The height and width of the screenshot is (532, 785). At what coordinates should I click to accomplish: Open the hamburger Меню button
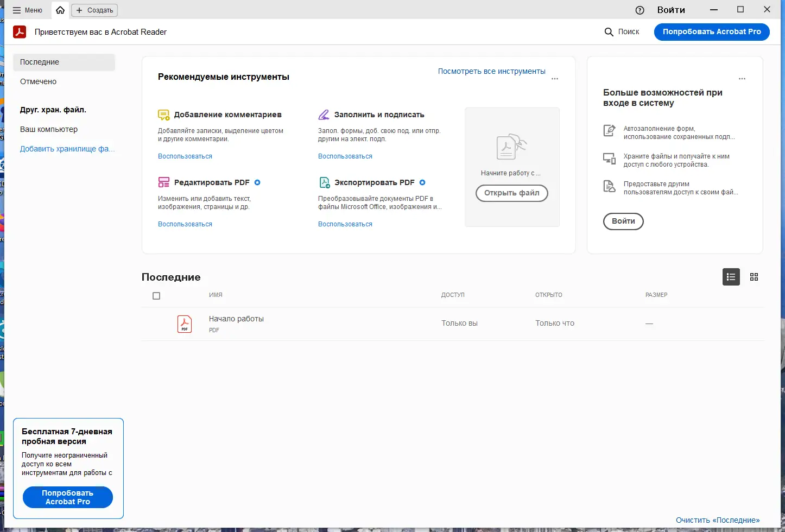click(x=27, y=10)
